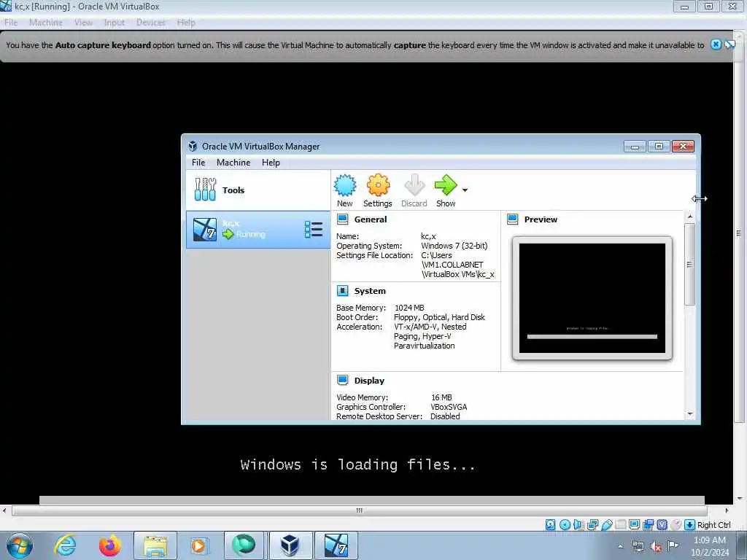
Task: Click the audio status icon in status bar
Action: (578, 525)
